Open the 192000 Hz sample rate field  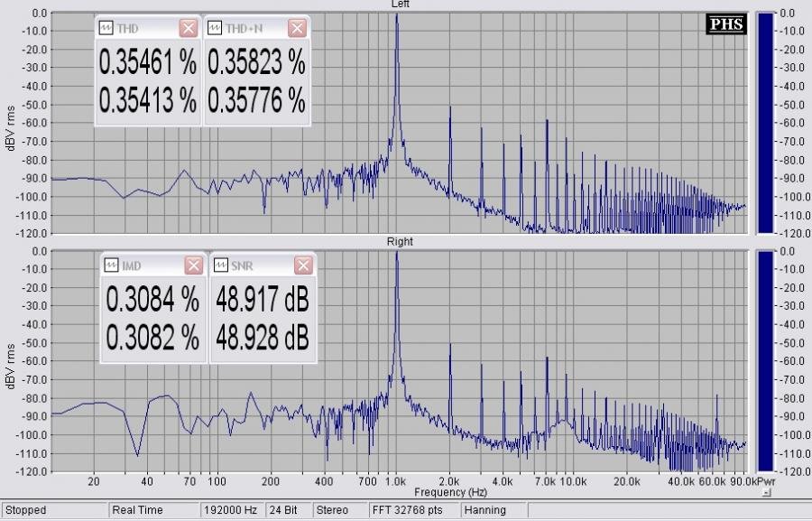coord(231,510)
